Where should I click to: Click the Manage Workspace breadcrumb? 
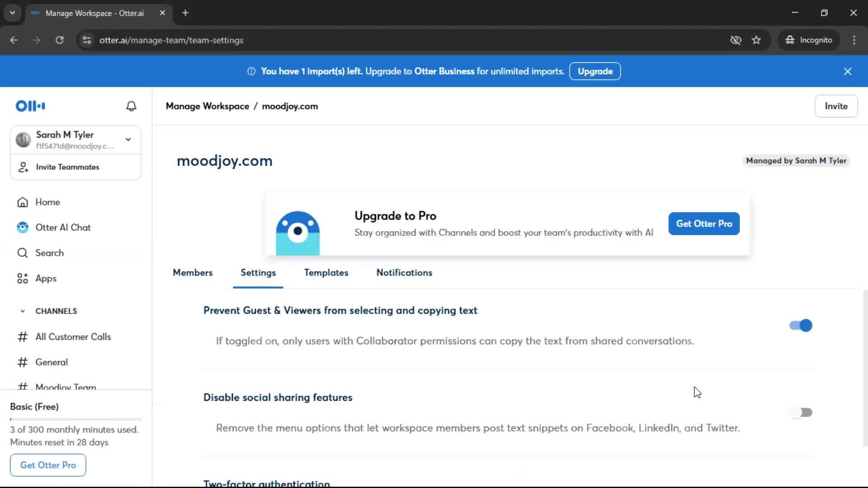207,106
